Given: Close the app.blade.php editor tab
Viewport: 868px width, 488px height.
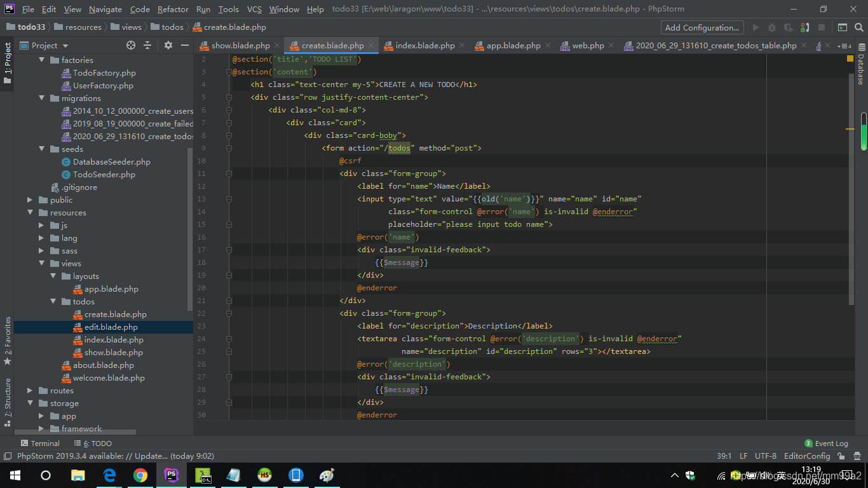Looking at the screenshot, I should pos(548,45).
